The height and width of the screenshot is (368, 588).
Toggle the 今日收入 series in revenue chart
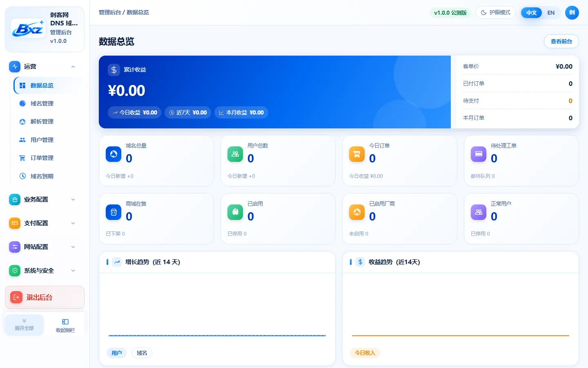click(x=365, y=353)
